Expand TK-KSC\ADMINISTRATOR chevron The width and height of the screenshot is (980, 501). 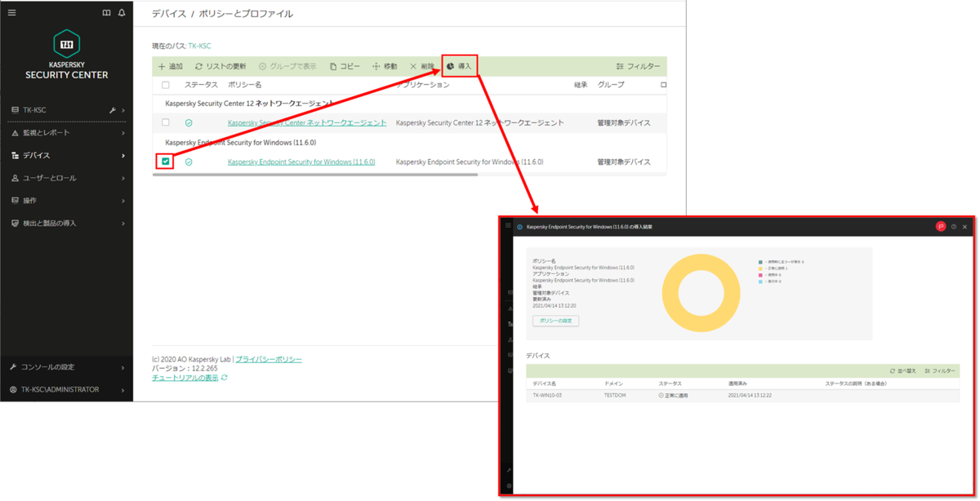tap(123, 390)
